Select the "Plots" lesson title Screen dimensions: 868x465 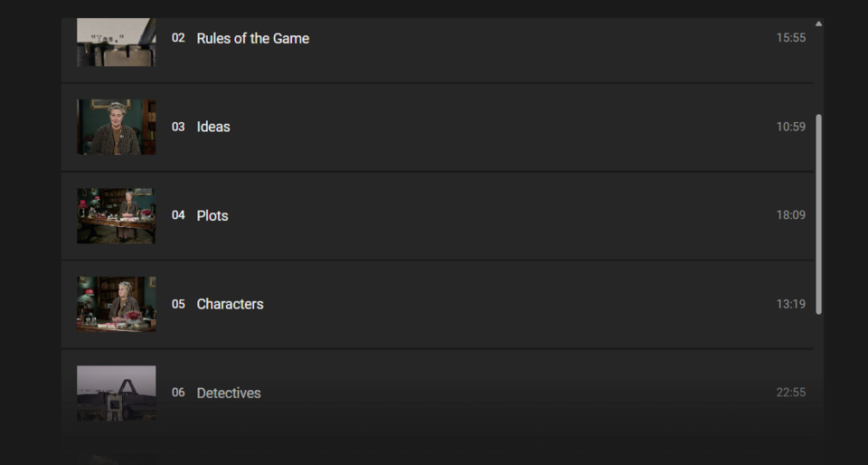(x=212, y=215)
